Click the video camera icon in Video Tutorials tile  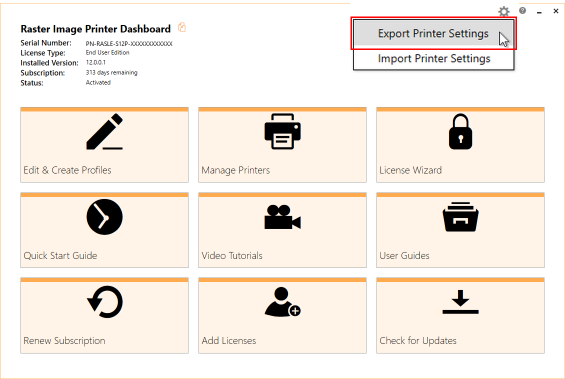(x=282, y=217)
